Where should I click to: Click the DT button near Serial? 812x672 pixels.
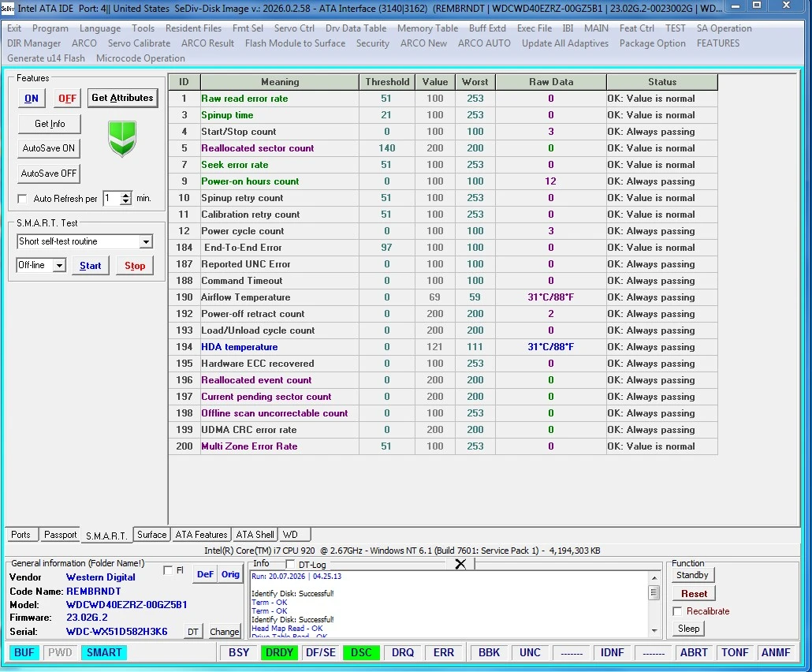point(193,632)
